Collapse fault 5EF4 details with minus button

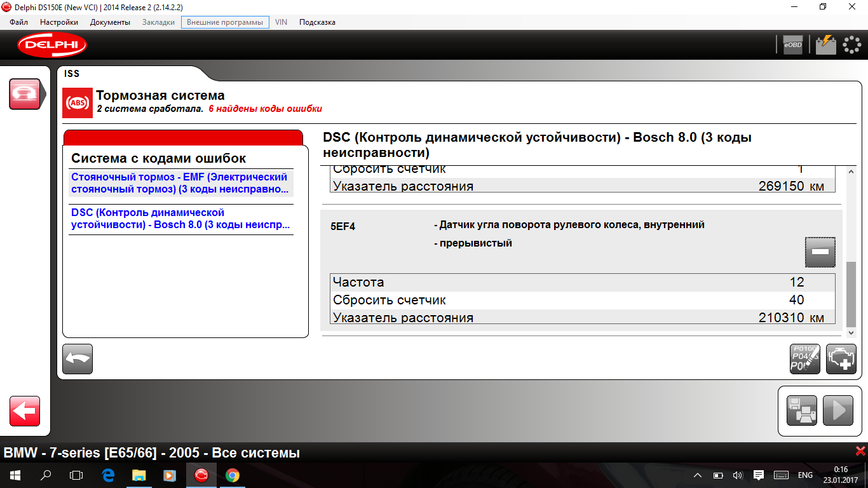(x=820, y=252)
